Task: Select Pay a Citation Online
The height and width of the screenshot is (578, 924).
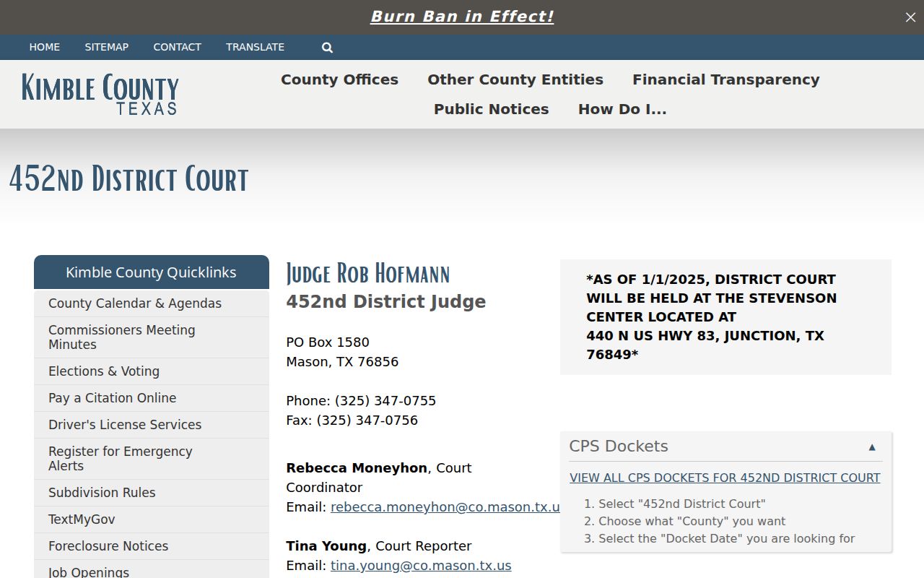Action: [x=152, y=398]
